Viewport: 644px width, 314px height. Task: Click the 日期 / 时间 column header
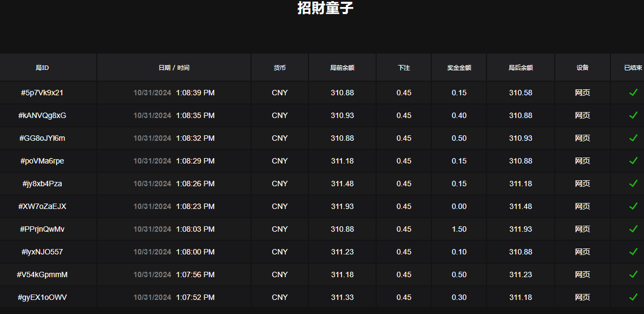click(x=174, y=67)
